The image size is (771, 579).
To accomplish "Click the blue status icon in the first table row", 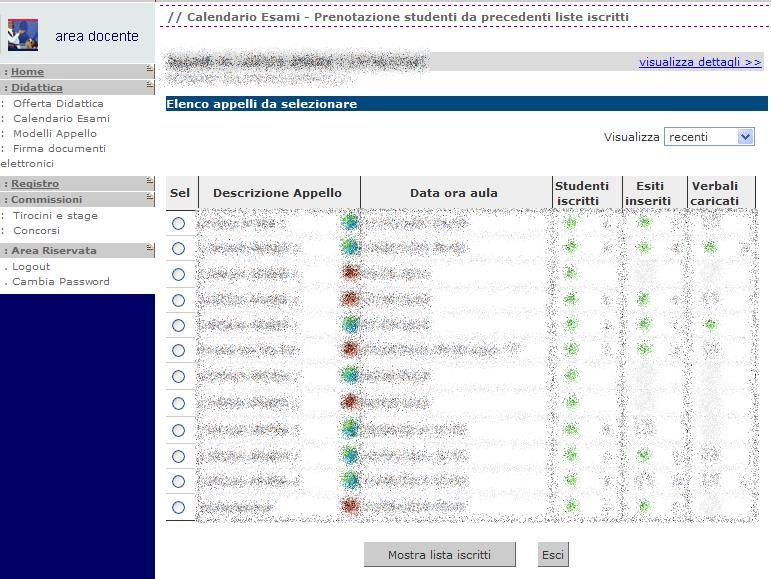I will [350, 223].
